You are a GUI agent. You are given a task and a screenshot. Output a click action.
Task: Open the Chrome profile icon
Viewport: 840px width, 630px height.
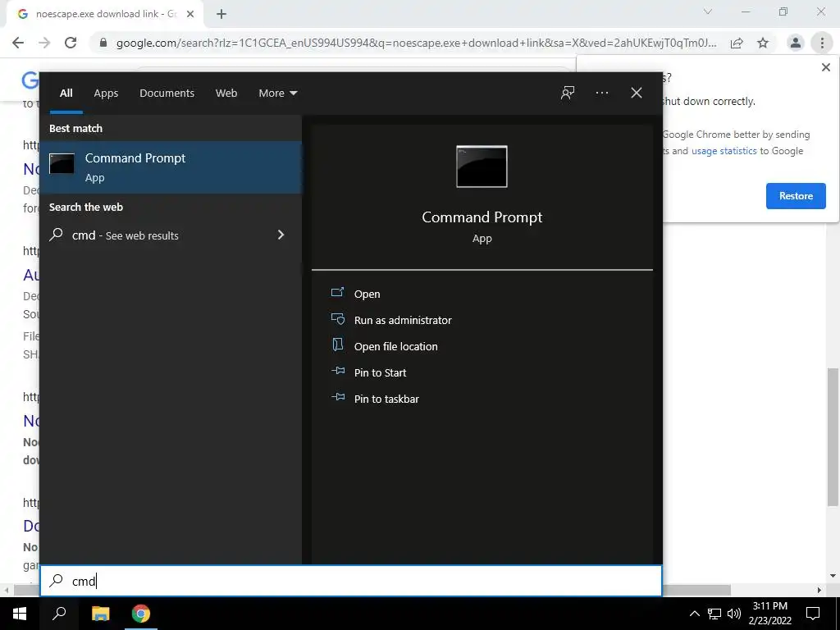(796, 43)
